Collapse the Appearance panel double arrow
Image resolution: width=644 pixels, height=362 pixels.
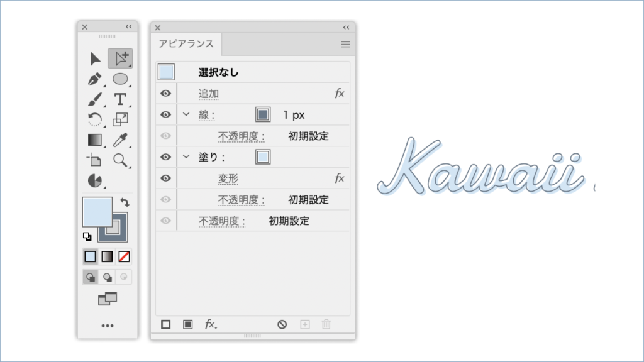pyautogui.click(x=347, y=28)
